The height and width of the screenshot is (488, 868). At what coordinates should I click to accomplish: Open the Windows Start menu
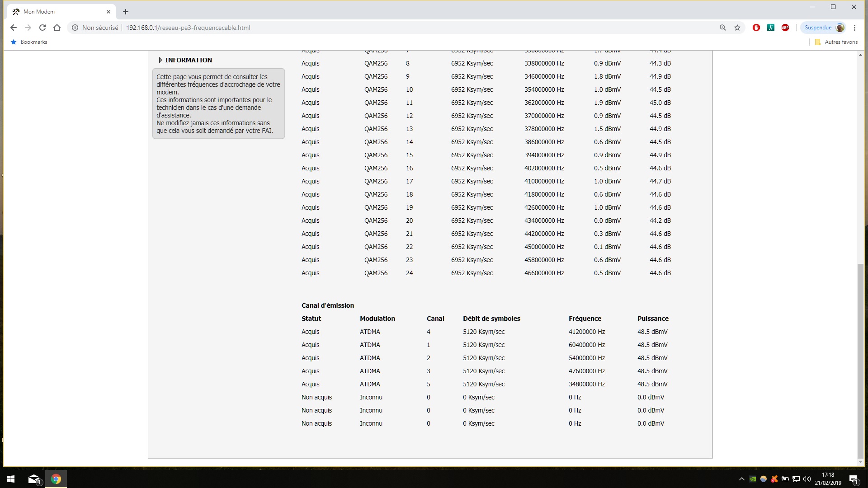pyautogui.click(x=11, y=479)
